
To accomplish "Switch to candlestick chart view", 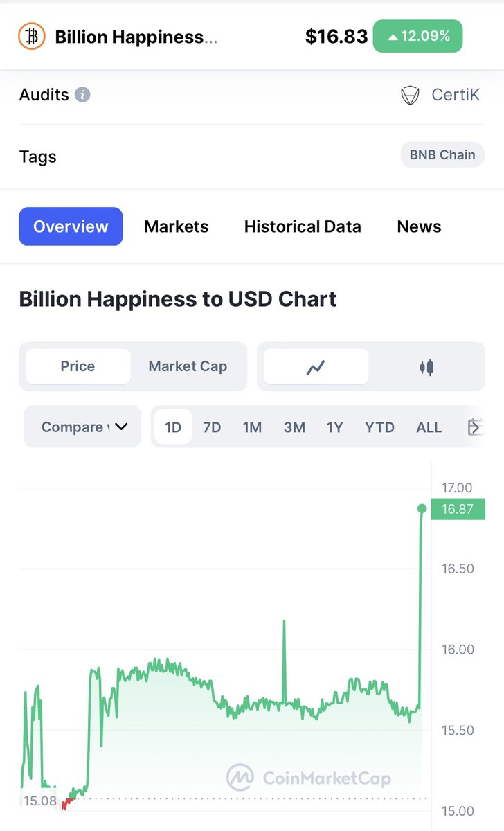I will [x=426, y=366].
